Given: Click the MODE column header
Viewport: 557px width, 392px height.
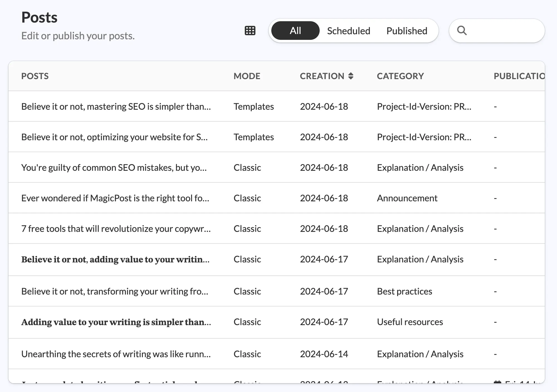Looking at the screenshot, I should [x=247, y=76].
